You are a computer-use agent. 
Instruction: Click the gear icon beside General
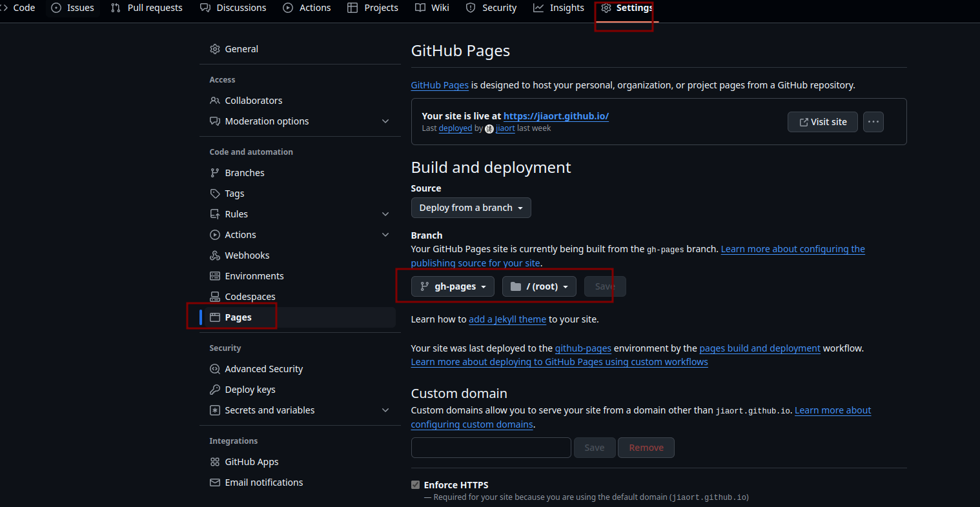click(215, 49)
